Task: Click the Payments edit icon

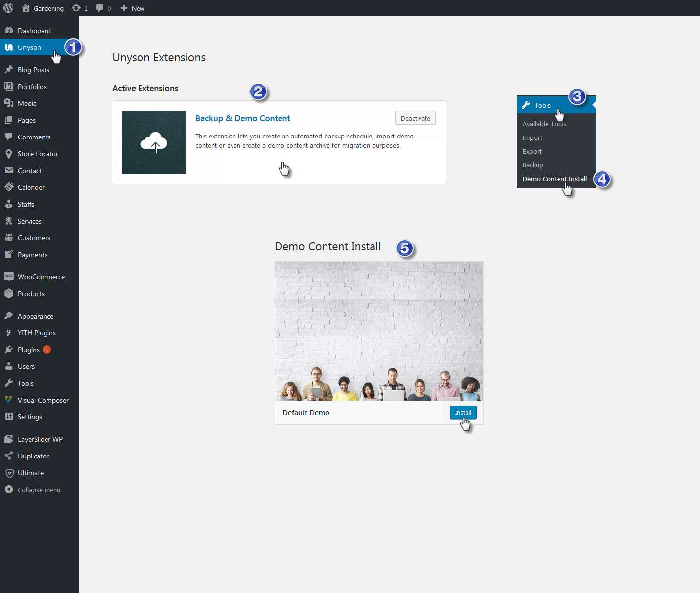Action: coord(9,254)
